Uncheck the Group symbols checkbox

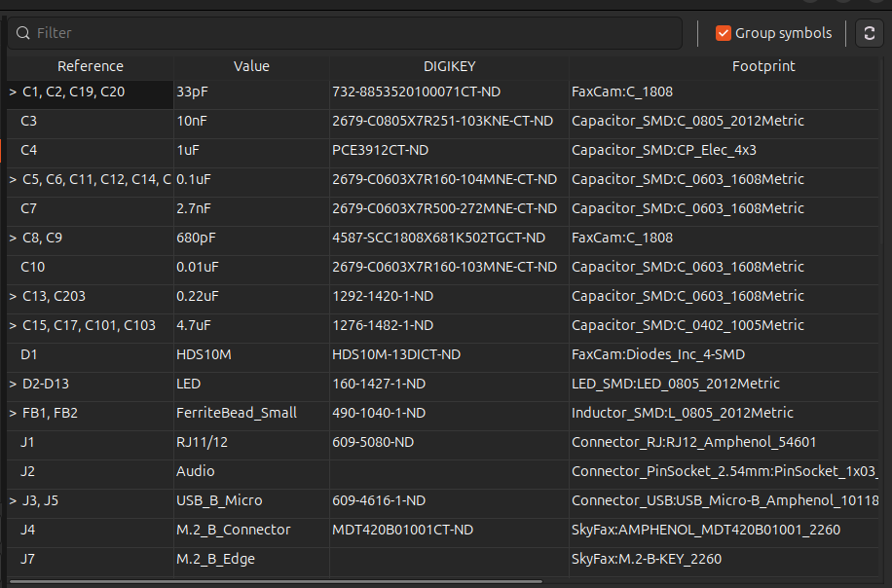(x=723, y=33)
